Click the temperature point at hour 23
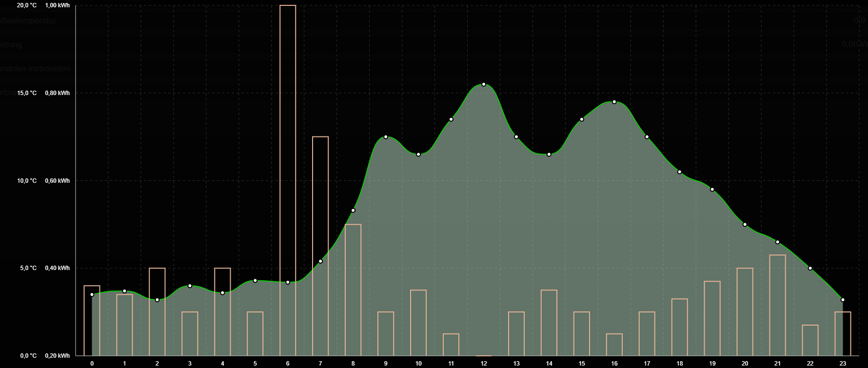 [843, 300]
